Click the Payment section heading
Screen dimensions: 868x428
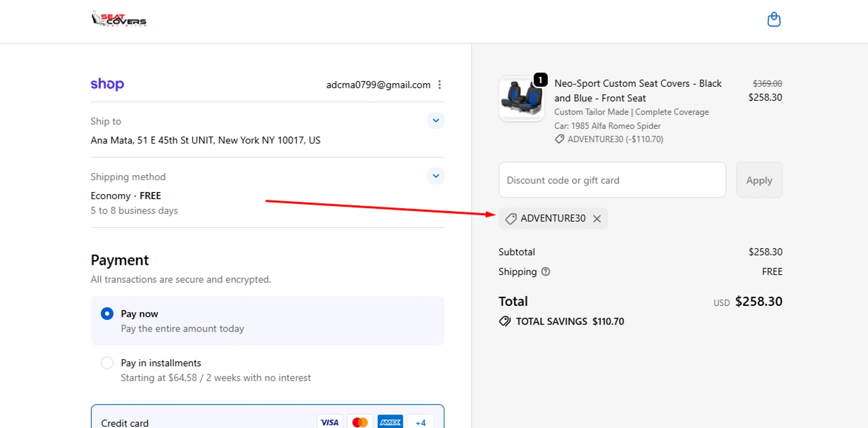point(120,260)
